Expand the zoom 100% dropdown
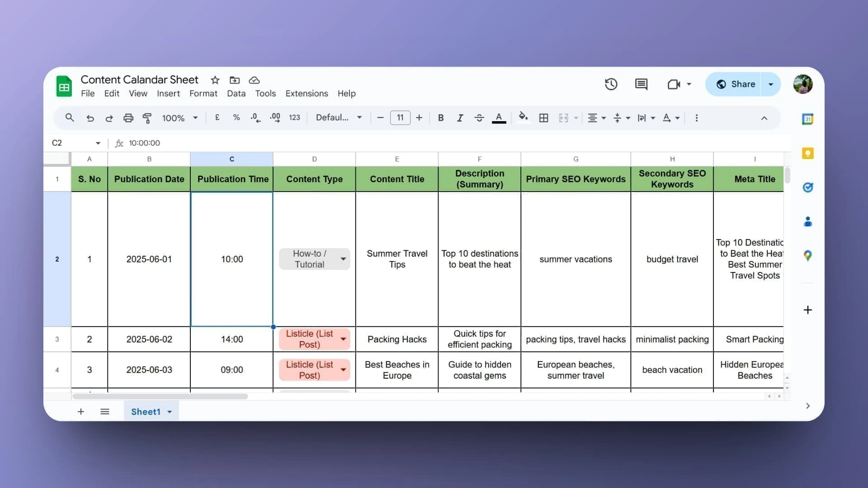Image resolution: width=868 pixels, height=488 pixels. tap(180, 118)
